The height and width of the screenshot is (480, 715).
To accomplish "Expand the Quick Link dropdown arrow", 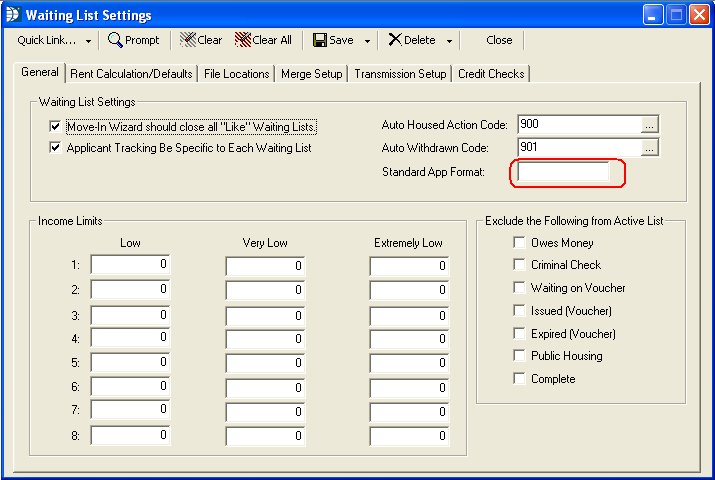I will [88, 41].
